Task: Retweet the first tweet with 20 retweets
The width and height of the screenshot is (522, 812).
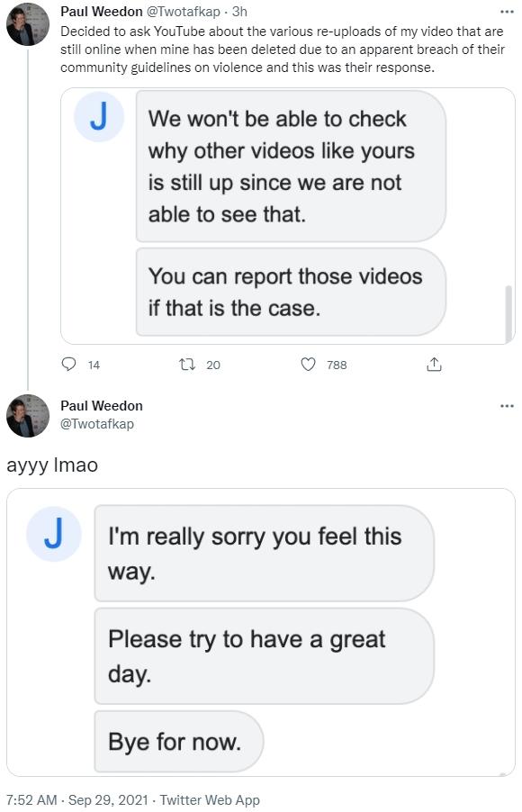Action: tap(187, 365)
